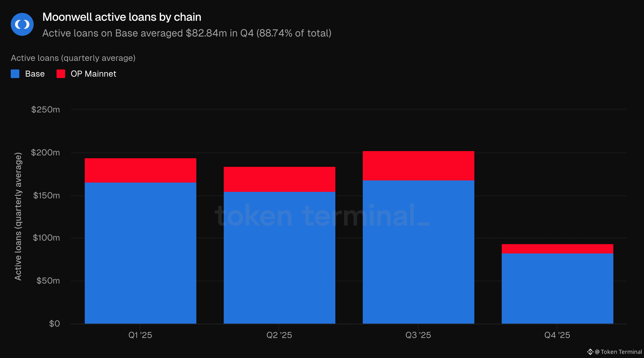The width and height of the screenshot is (644, 358).
Task: Toggle the Base series legend label
Action: point(35,74)
